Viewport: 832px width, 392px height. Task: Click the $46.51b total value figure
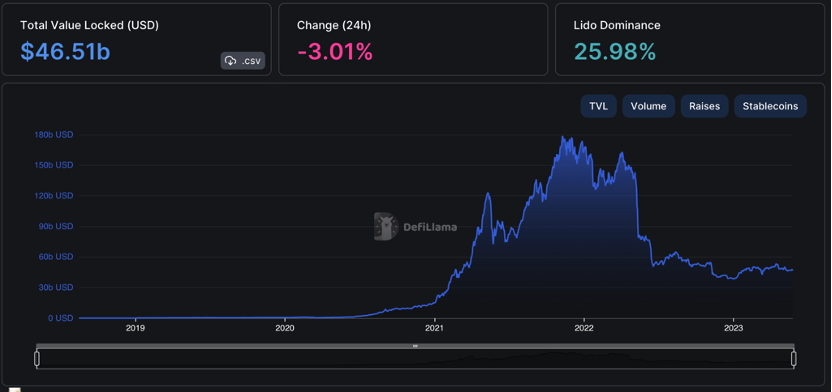point(65,51)
